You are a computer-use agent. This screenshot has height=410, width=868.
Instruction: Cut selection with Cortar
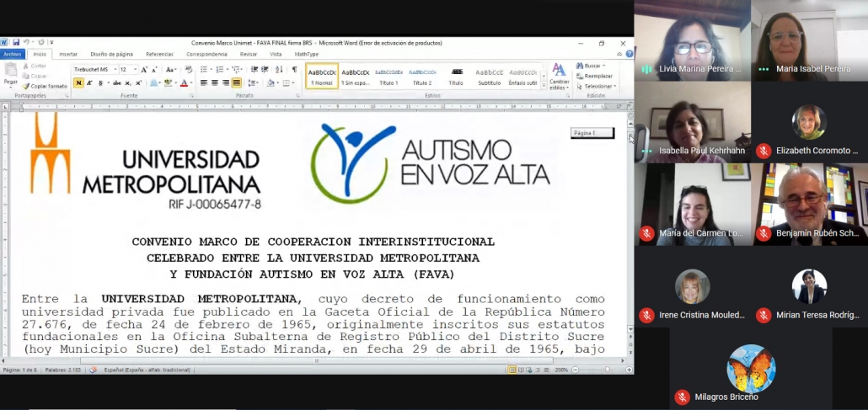point(35,66)
